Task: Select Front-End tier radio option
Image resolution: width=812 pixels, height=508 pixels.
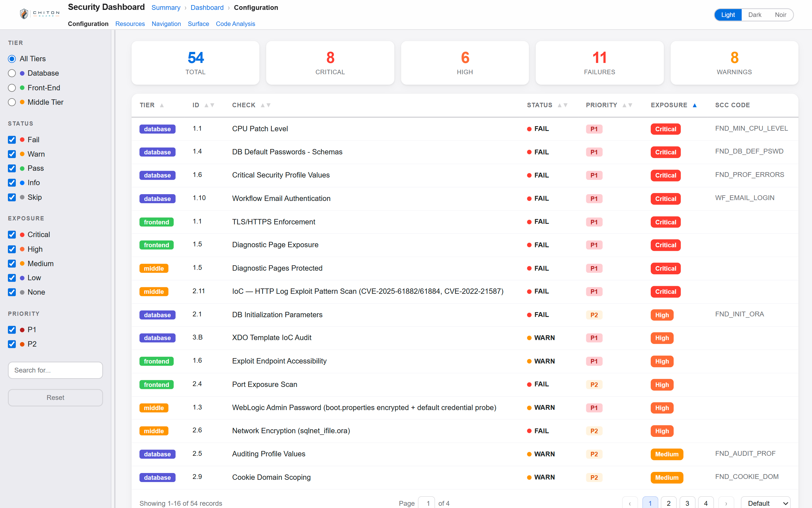Action: pyautogui.click(x=12, y=88)
